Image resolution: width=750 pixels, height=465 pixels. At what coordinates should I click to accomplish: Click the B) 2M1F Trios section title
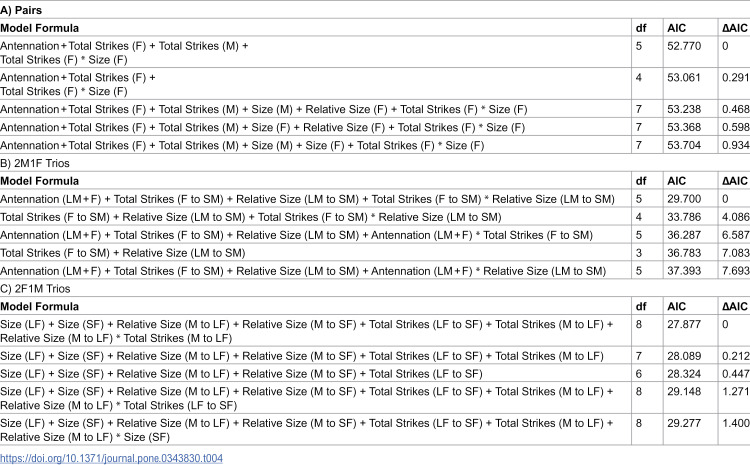tap(35, 163)
